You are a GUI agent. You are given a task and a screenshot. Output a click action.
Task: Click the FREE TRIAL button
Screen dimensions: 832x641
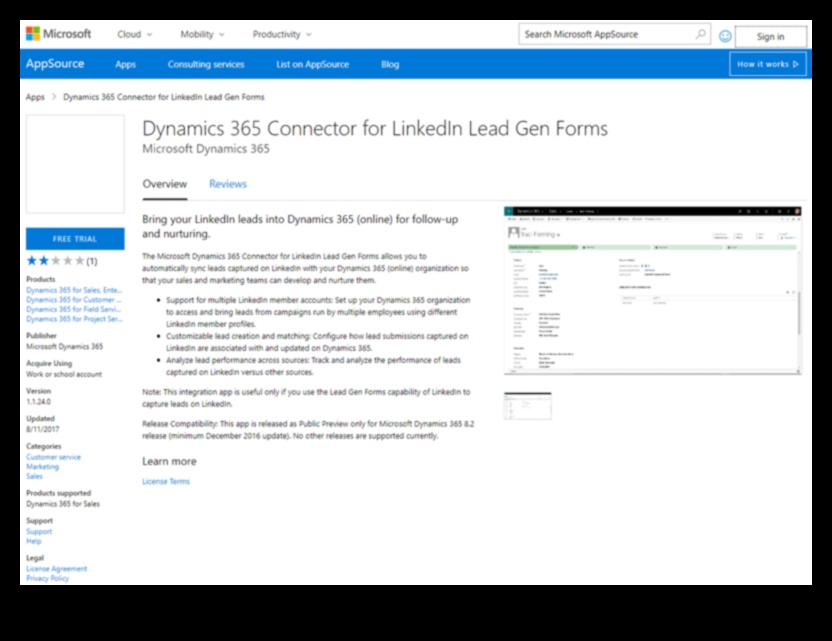click(75, 239)
